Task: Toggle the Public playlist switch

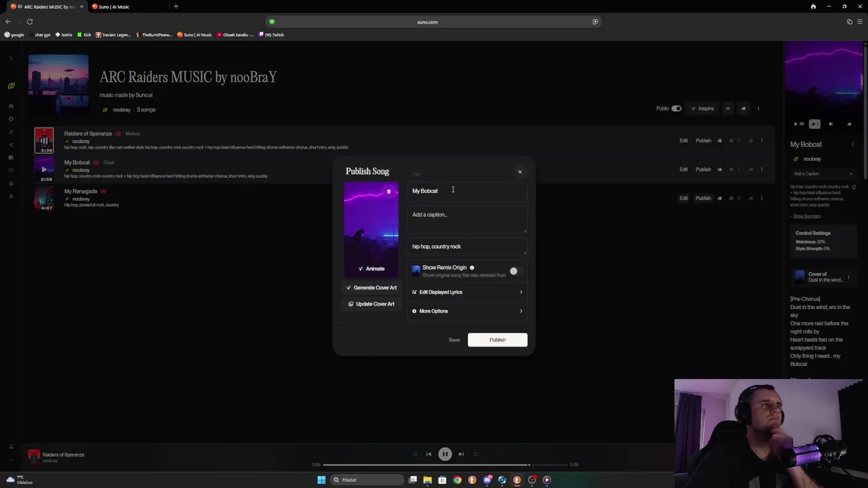Action: tap(676, 108)
